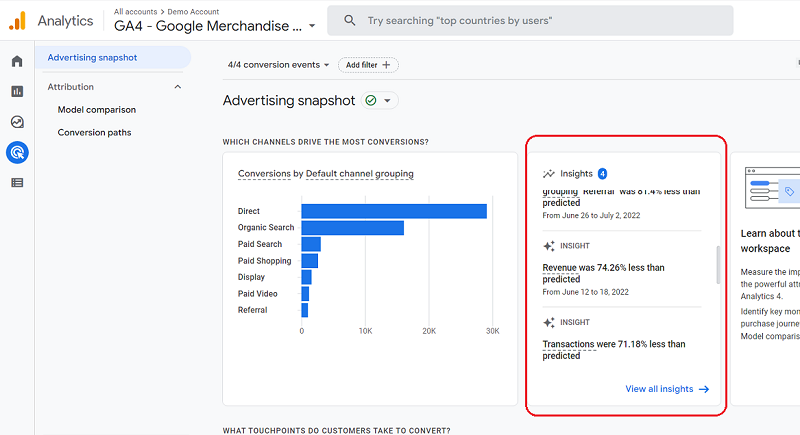This screenshot has width=800, height=435.
Task: Click the sparkle icon beside Revenue insight
Action: point(548,246)
